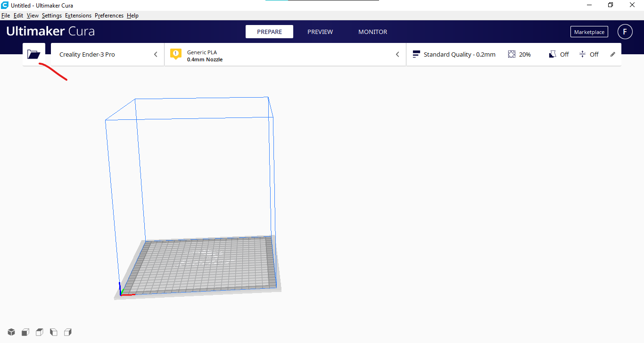
Task: Open the Help menu
Action: [132, 16]
